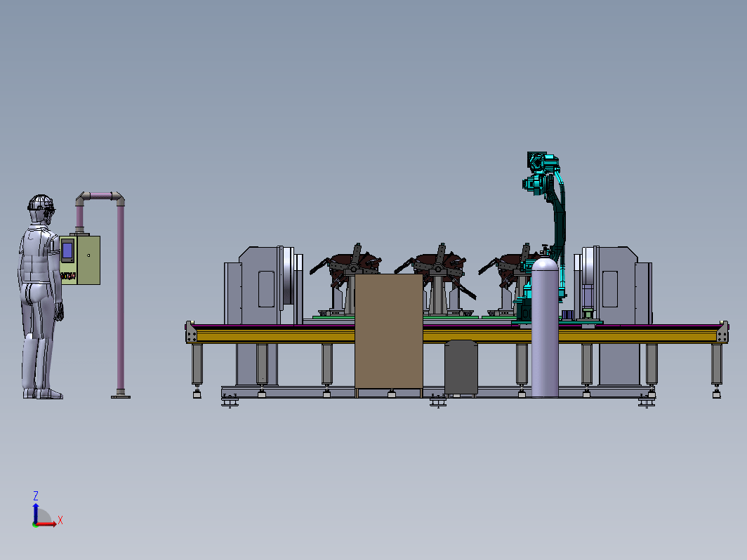
Task: Click the red X axis of the triad
Action: pos(46,524)
